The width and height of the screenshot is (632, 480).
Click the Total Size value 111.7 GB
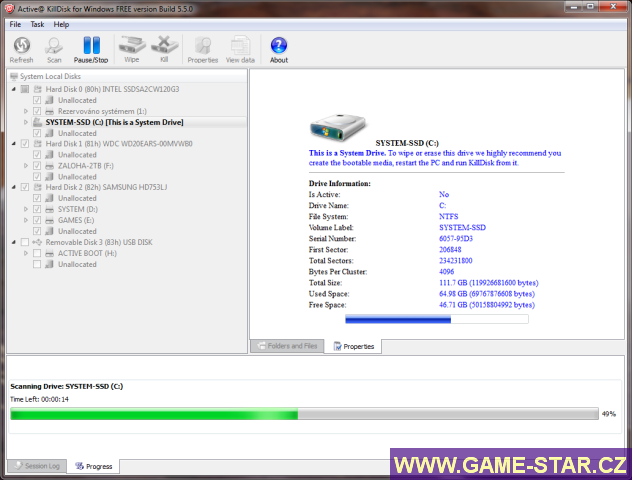pos(489,283)
